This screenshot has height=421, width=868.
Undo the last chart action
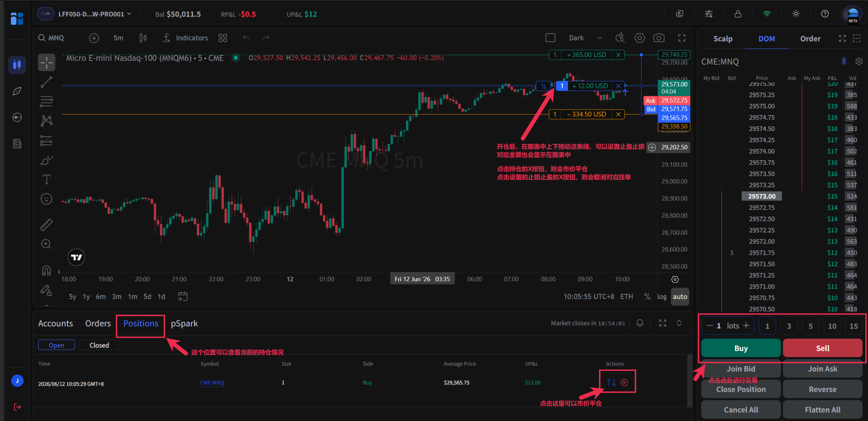(x=247, y=38)
